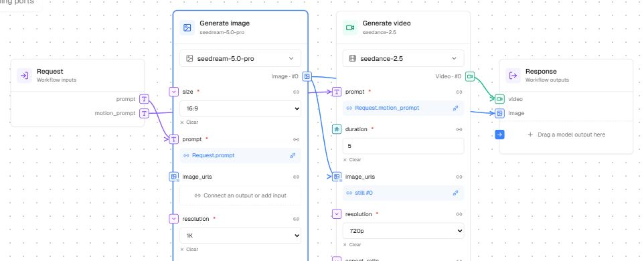This screenshot has width=644, height=261.
Task: Open the seedance-2.5 model dropdown
Action: (403, 58)
